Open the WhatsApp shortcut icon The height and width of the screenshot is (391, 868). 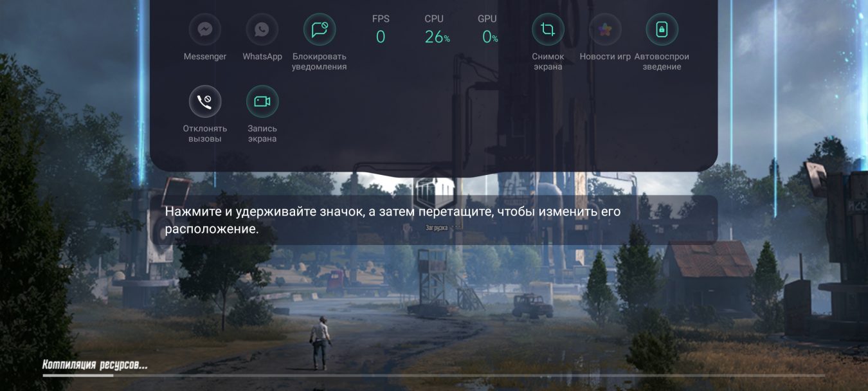(262, 30)
